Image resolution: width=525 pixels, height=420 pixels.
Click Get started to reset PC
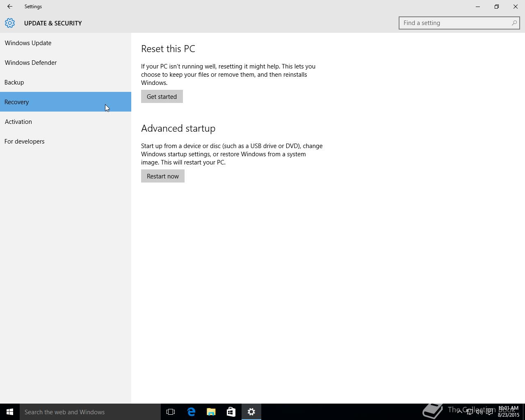tap(162, 96)
